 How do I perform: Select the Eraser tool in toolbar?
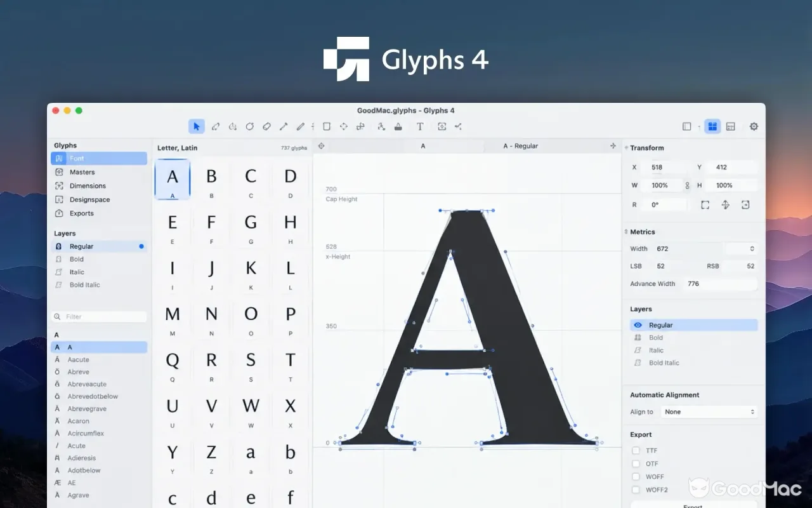(x=267, y=126)
